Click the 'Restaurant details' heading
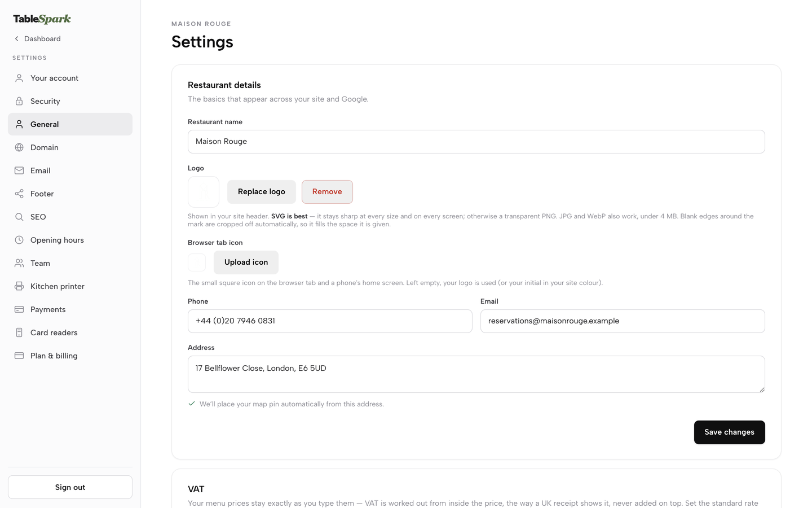The height and width of the screenshot is (508, 812). click(224, 85)
